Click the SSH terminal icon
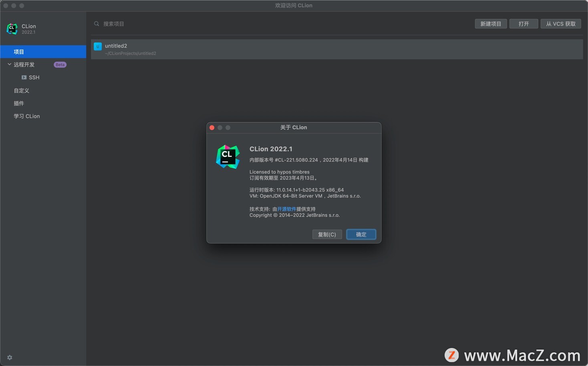This screenshot has height=366, width=588. tap(24, 78)
